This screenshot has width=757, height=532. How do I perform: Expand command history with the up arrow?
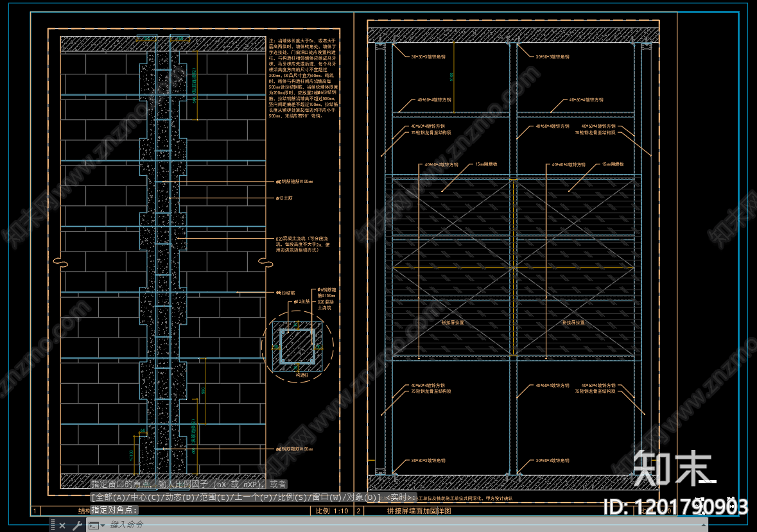(704, 525)
